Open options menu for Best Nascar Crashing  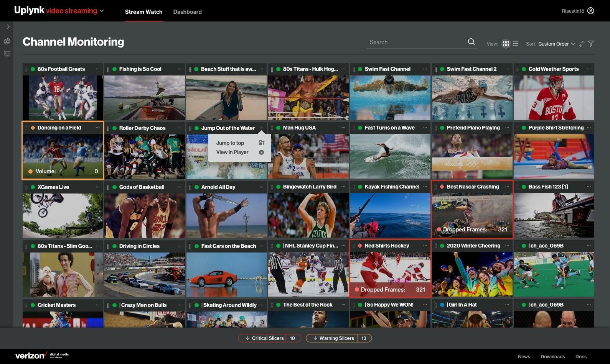point(507,187)
